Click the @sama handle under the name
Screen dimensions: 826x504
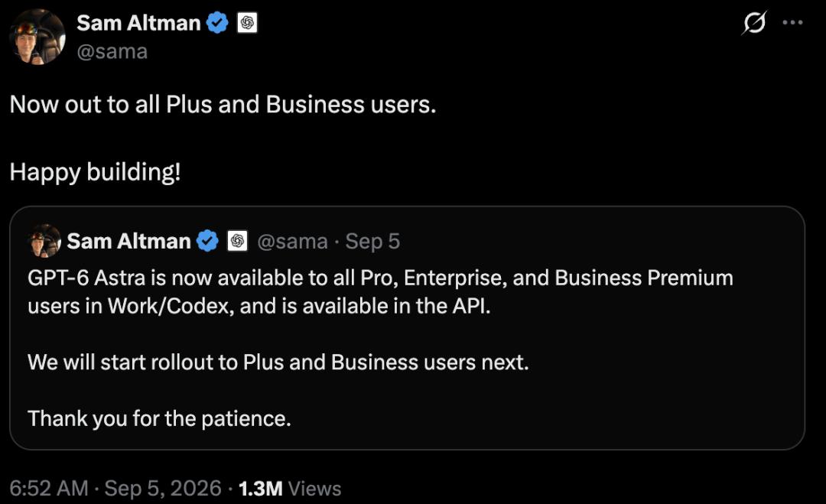click(112, 51)
